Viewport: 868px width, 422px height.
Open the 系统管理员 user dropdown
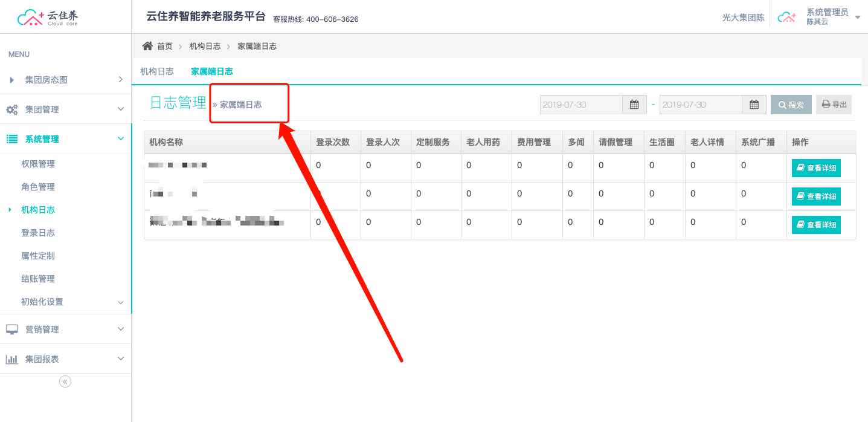857,17
